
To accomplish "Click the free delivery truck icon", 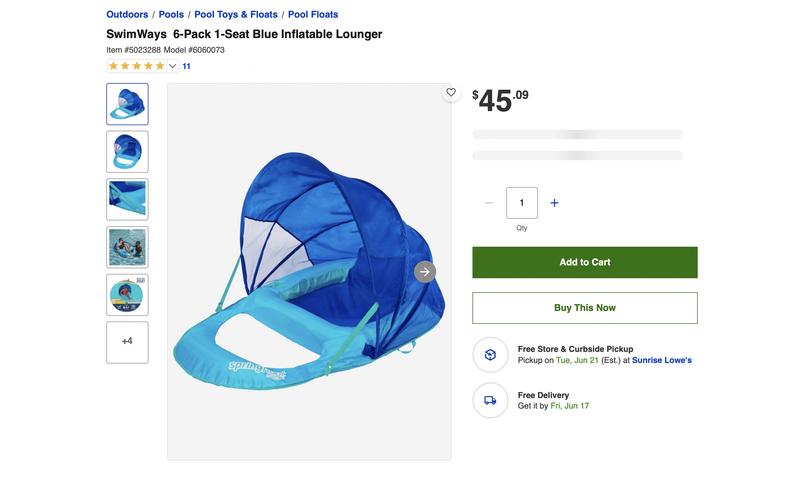I will (x=490, y=400).
